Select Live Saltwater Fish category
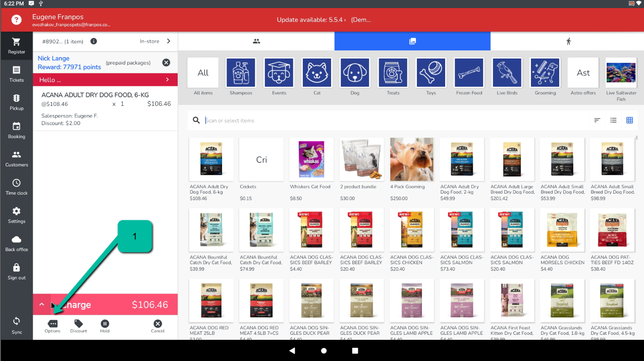This screenshot has height=361, width=644. tap(621, 80)
